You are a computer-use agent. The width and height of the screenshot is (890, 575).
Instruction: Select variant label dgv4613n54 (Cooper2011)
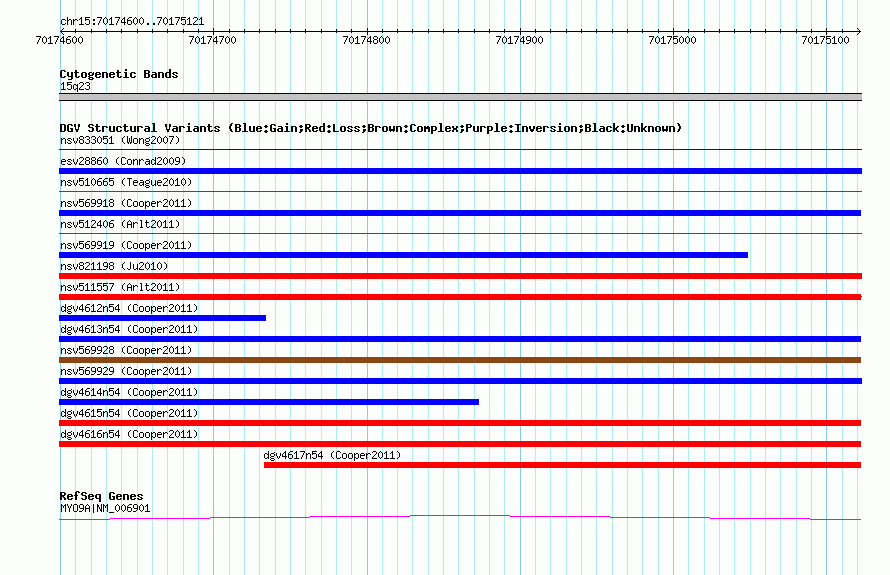(129, 329)
